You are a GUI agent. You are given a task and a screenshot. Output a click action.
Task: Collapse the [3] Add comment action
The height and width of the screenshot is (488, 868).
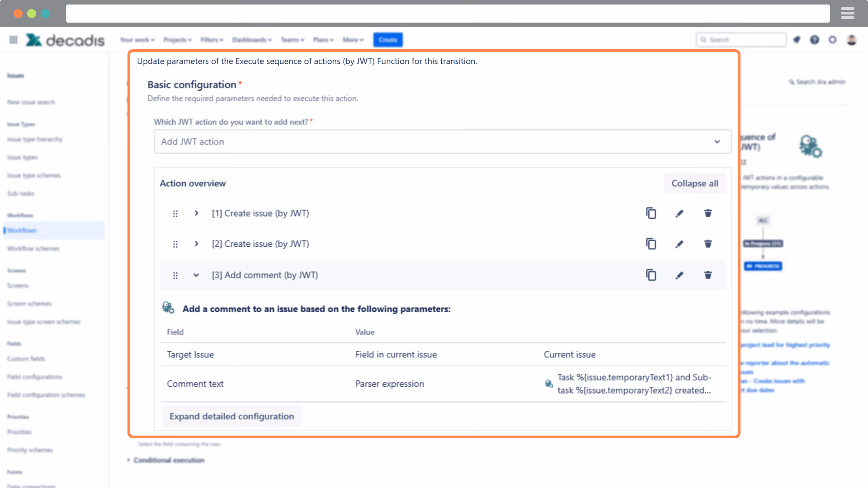[196, 275]
